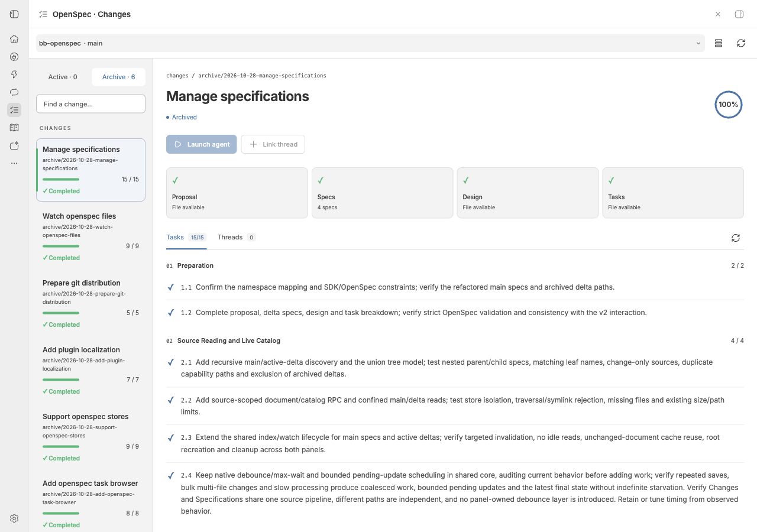Viewport: 757px width, 532px height.
Task: Toggle the checkmark for task 1.2
Action: pyautogui.click(x=170, y=313)
